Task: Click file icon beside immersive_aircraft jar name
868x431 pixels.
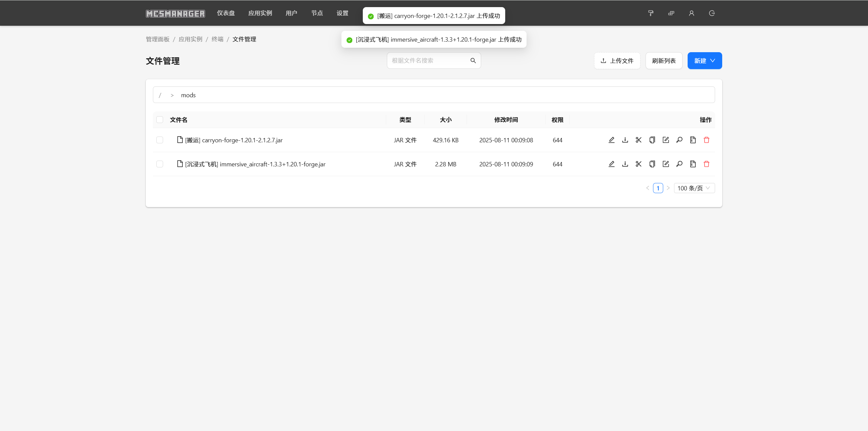Action: (180, 164)
